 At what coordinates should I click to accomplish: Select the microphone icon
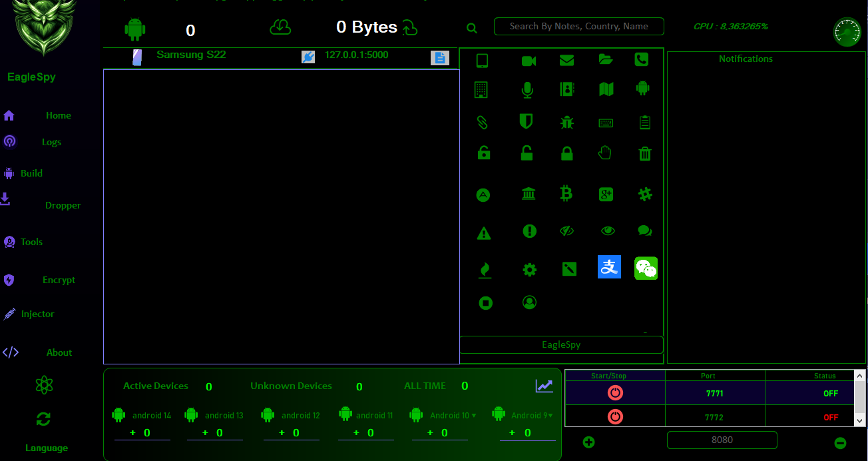click(x=527, y=89)
